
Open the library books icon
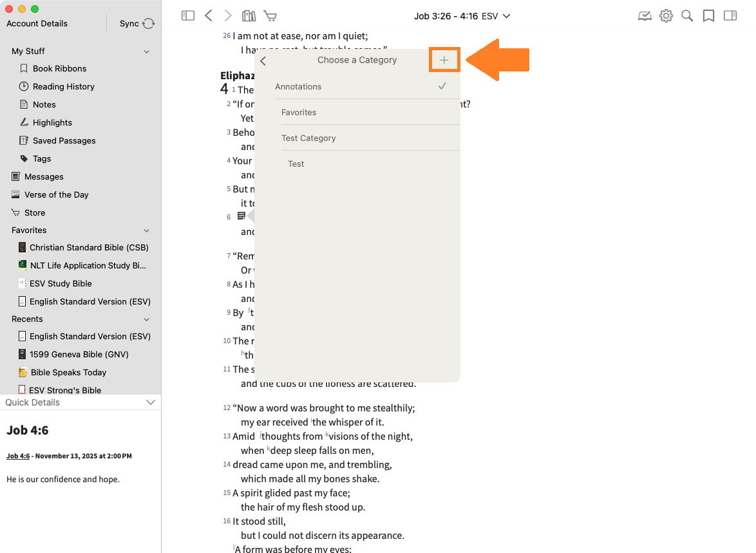[249, 15]
